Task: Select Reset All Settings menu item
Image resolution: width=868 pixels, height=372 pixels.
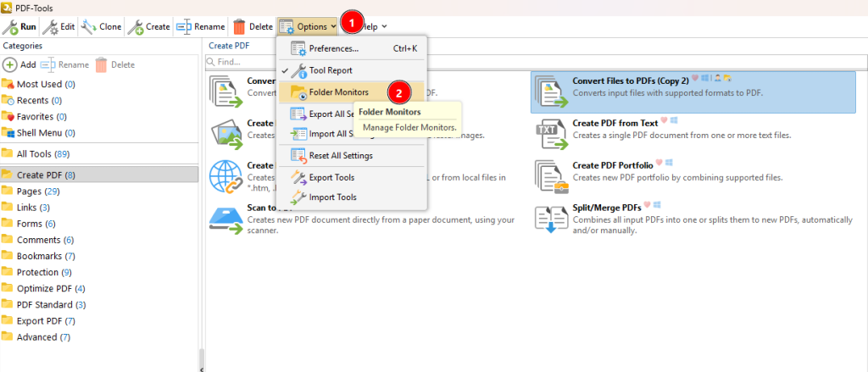Action: [352, 156]
